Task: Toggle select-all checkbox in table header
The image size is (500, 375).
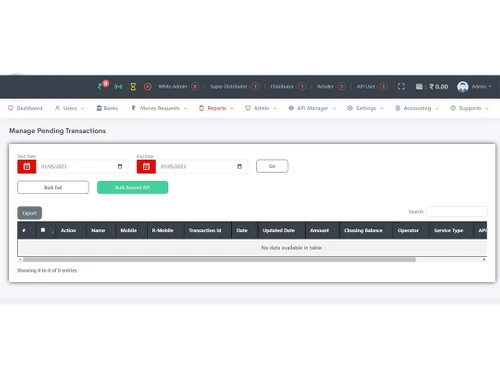Action: pos(43,230)
